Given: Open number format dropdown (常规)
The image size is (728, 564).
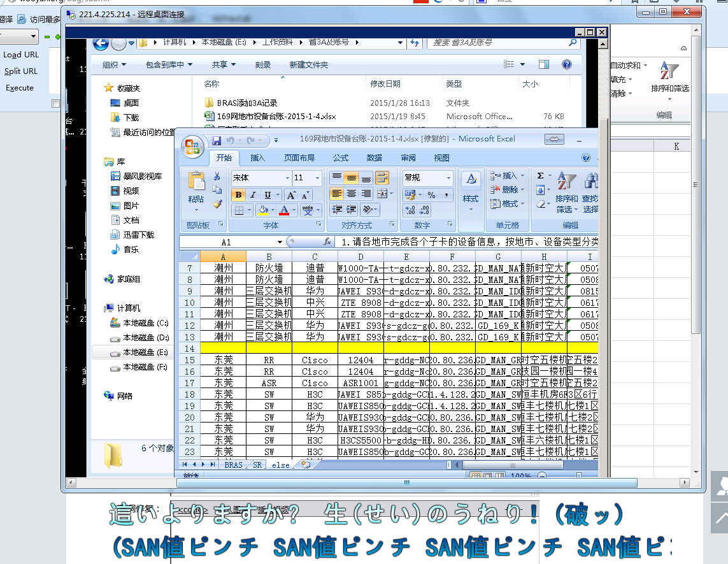Looking at the screenshot, I should click(448, 178).
